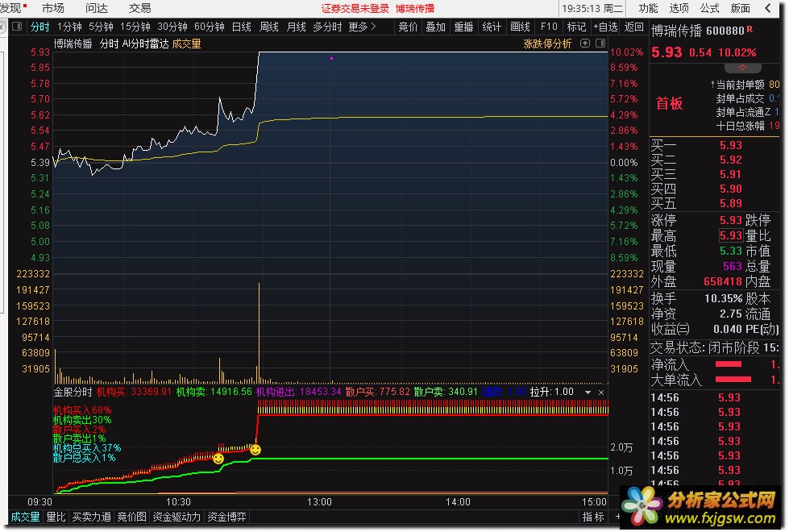The height and width of the screenshot is (532, 789).
Task: Click the AI分时雷达 label
Action: pos(145,44)
